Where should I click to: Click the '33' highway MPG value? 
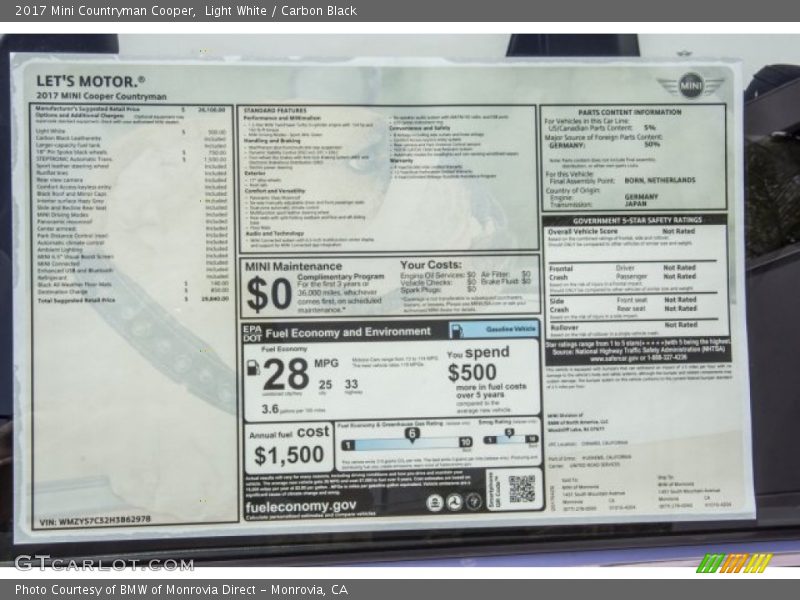point(351,384)
